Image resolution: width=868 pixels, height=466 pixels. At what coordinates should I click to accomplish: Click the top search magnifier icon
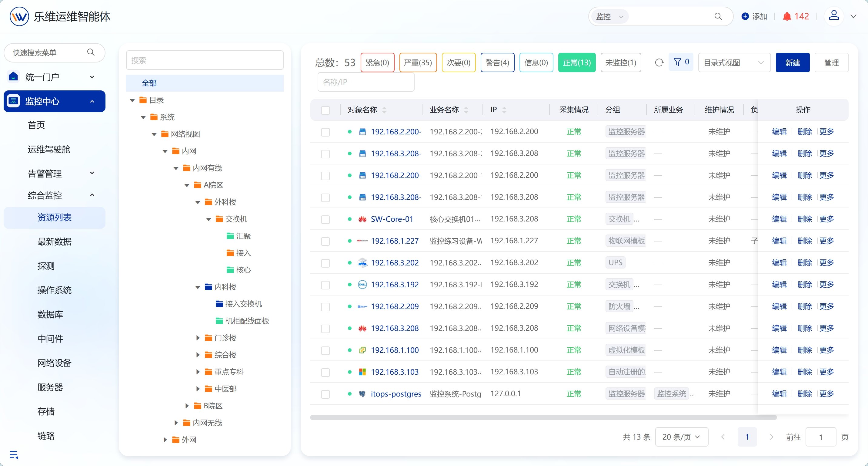coord(718,16)
